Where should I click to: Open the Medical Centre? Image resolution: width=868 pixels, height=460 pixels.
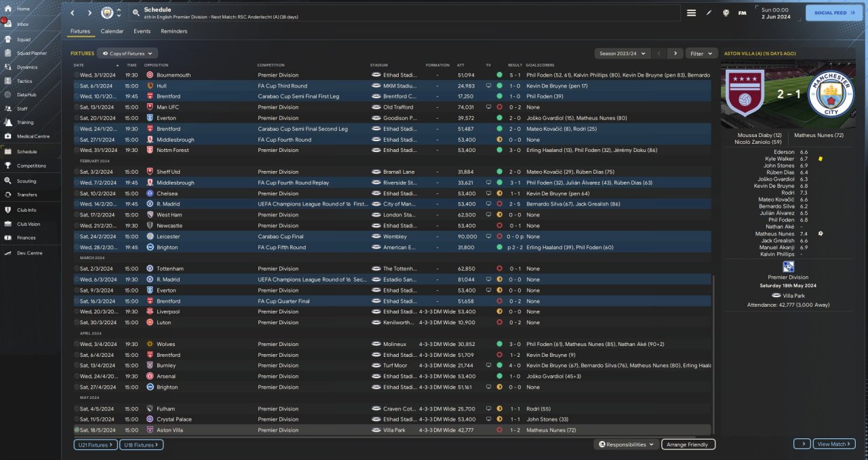[x=33, y=136]
